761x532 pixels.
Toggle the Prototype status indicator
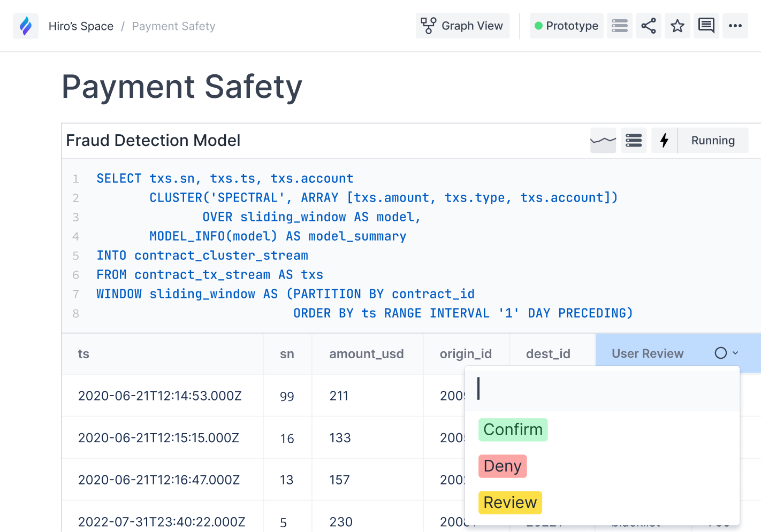(566, 25)
